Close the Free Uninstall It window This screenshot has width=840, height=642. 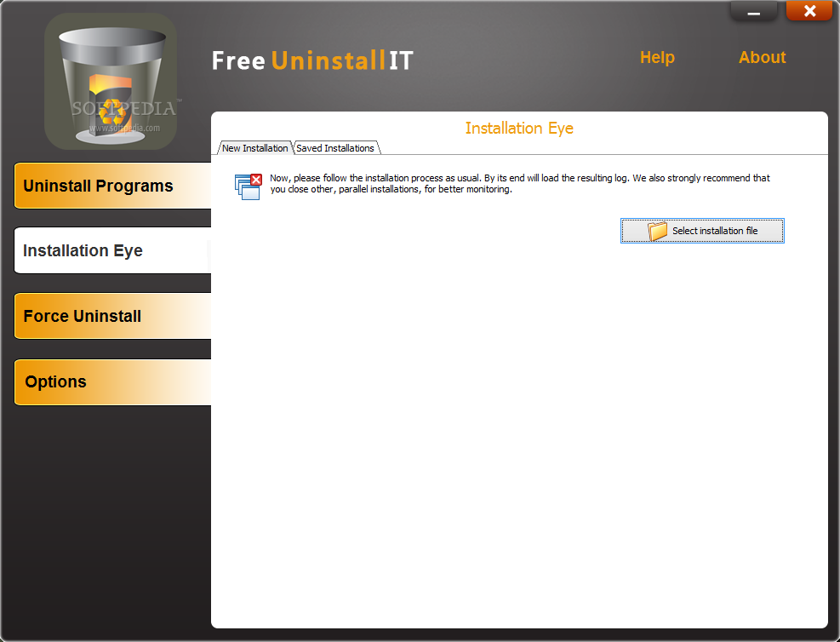pos(809,11)
